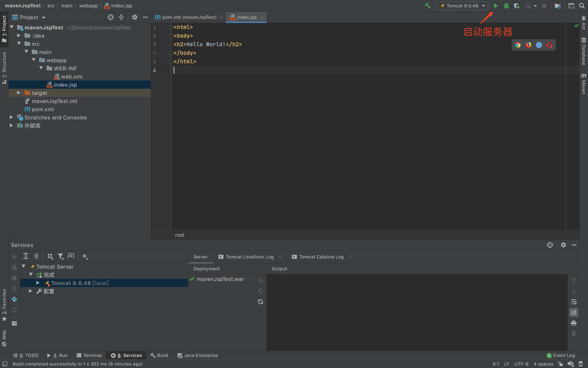Expand Scratches and Consoles node
588x368 pixels.
[11, 117]
